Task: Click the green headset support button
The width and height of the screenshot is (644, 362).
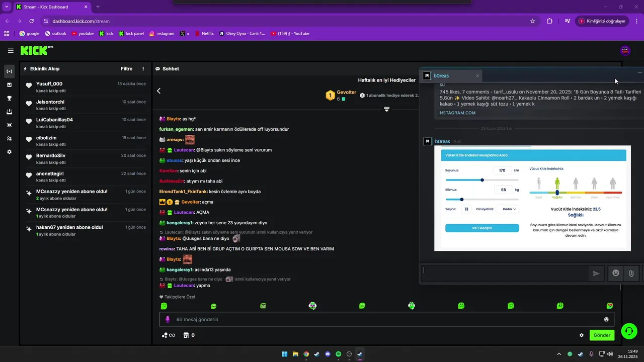Action: [629, 331]
